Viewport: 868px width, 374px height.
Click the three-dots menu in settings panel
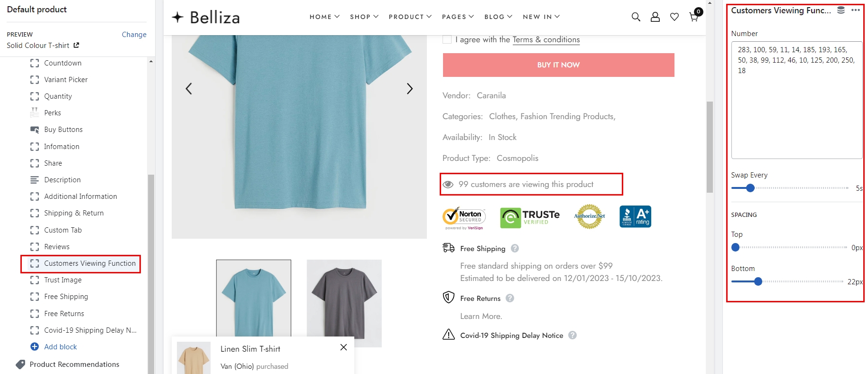[855, 10]
